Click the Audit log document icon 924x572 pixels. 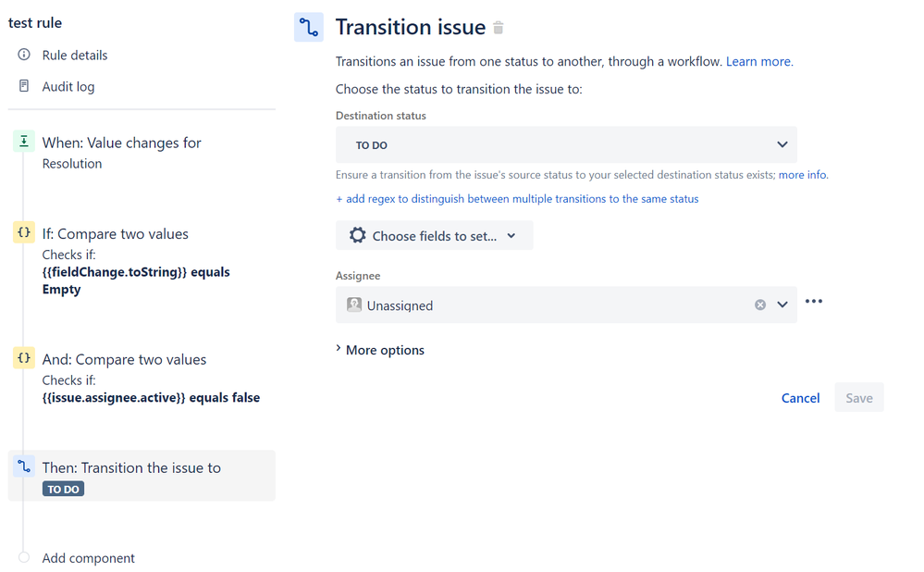(23, 86)
